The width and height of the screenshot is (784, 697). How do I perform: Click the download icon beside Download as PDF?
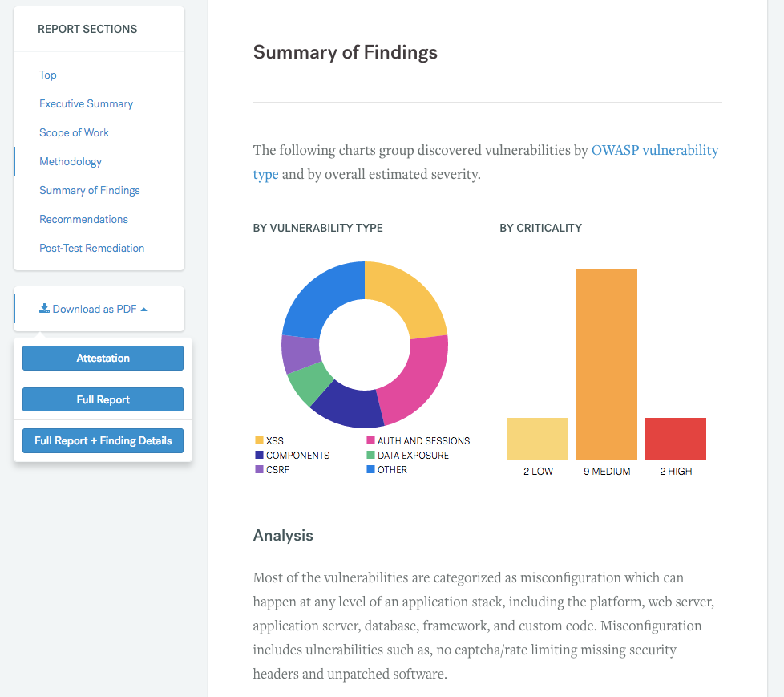pyautogui.click(x=45, y=309)
